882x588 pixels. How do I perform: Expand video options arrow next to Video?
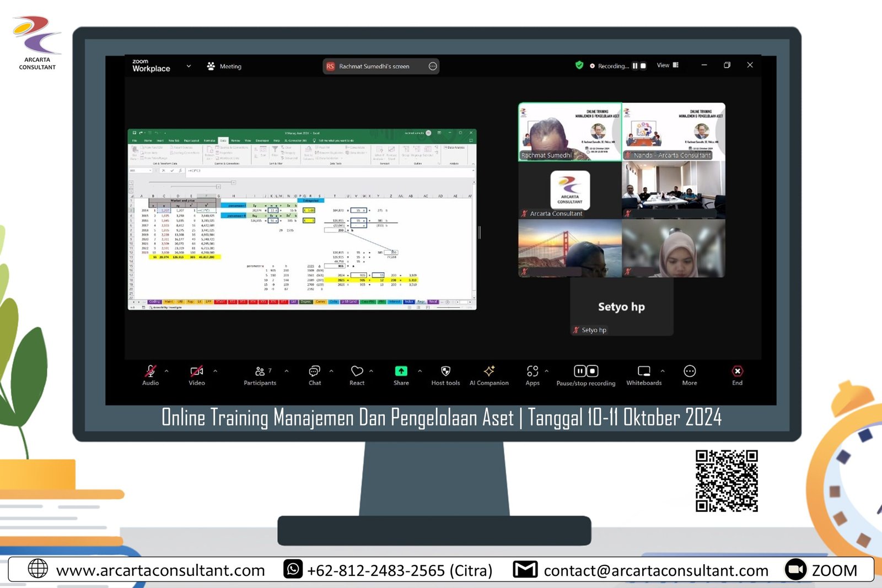coord(215,371)
